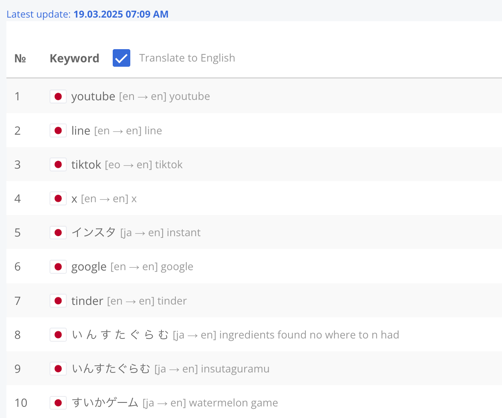Viewport: 502px width, 418px height.
Task: Click the Japan flag icon in row 4
Action: coord(58,199)
